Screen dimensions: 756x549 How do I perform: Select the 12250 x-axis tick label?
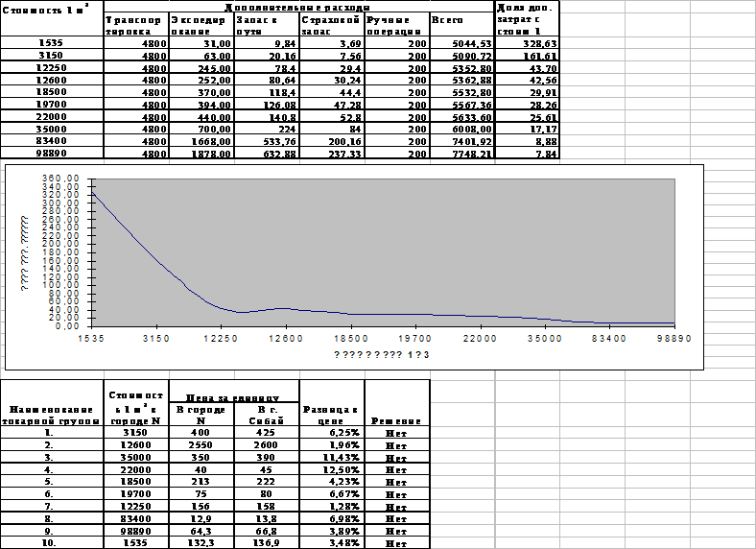222,338
